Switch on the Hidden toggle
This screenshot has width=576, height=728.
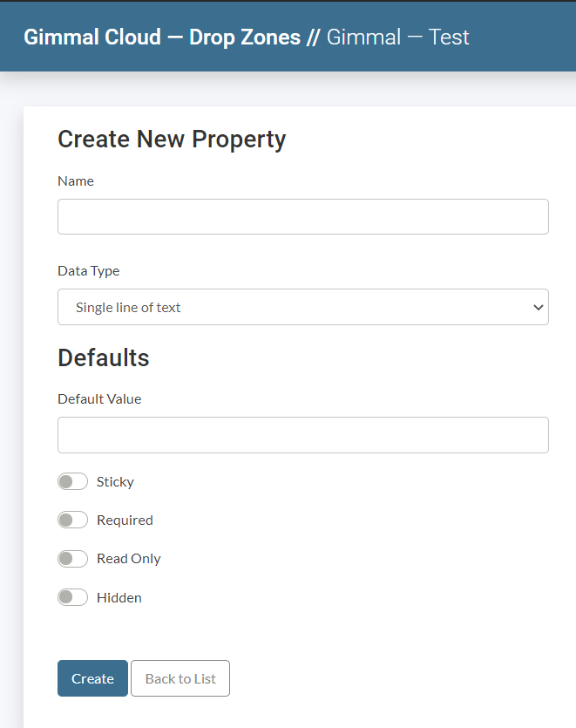[x=73, y=597]
